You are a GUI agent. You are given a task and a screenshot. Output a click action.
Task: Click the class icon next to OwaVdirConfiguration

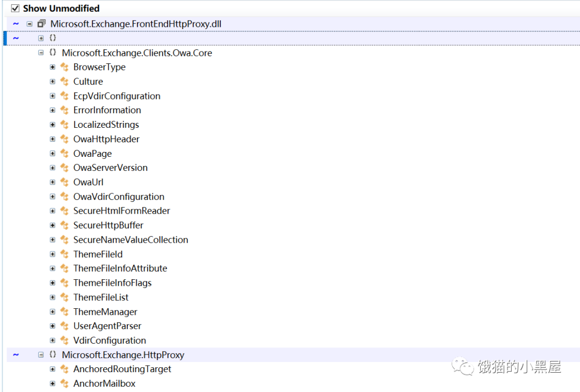tap(65, 197)
